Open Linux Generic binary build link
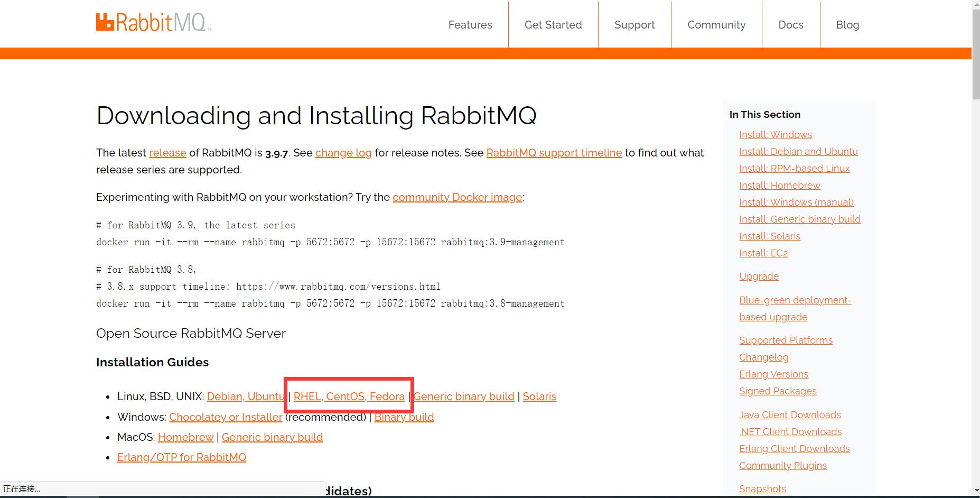The width and height of the screenshot is (980, 498). 464,396
